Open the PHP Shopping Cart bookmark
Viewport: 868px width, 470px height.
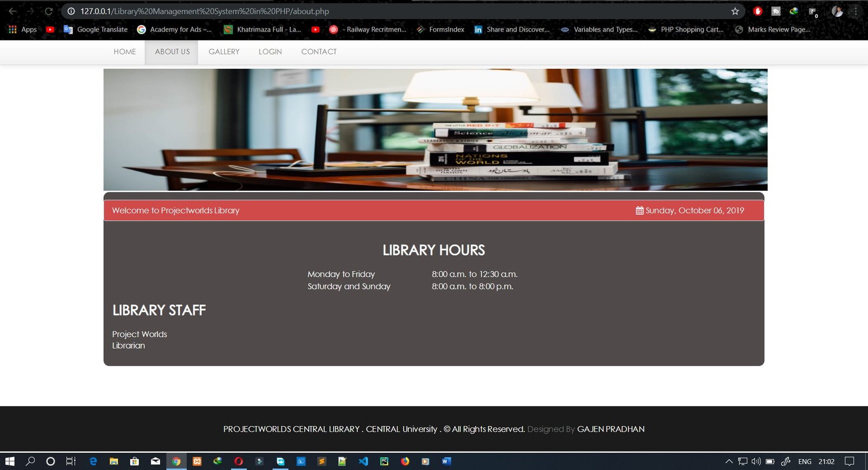(x=686, y=30)
